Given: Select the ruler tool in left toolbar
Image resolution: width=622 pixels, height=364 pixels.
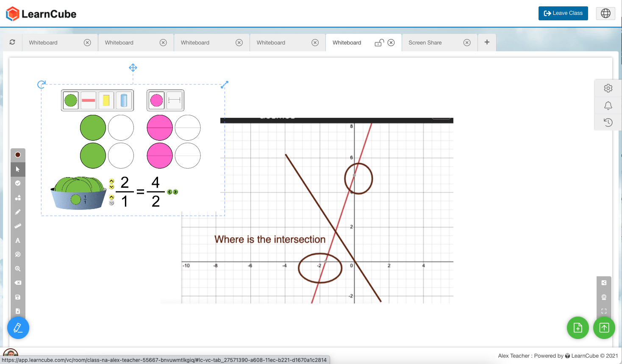Looking at the screenshot, I should [x=18, y=226].
